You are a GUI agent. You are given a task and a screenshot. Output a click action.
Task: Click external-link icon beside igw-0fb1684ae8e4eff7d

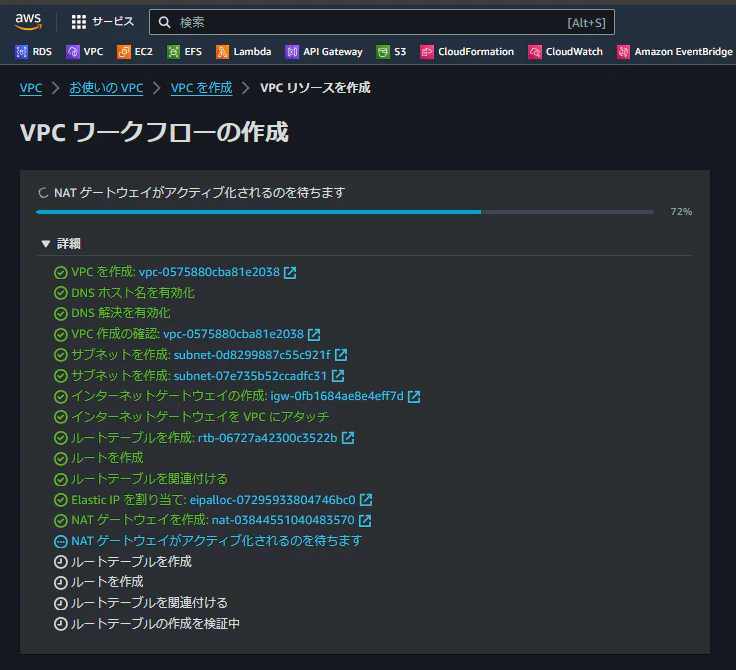pos(414,396)
